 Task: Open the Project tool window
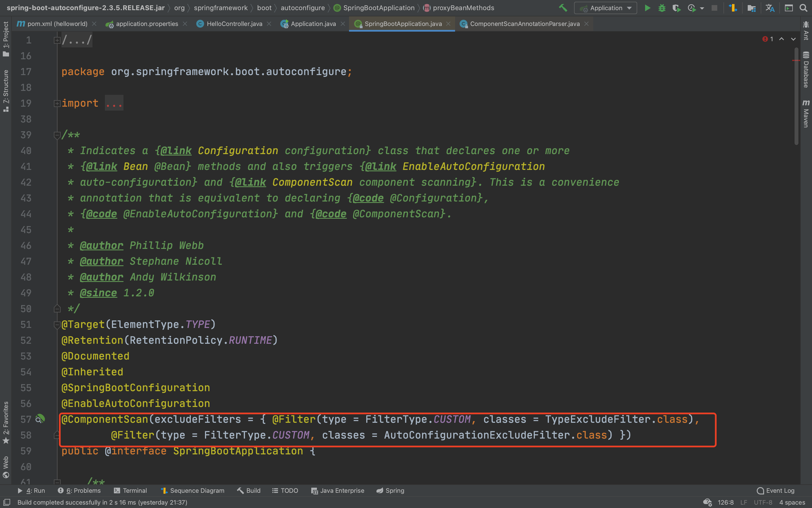6,39
